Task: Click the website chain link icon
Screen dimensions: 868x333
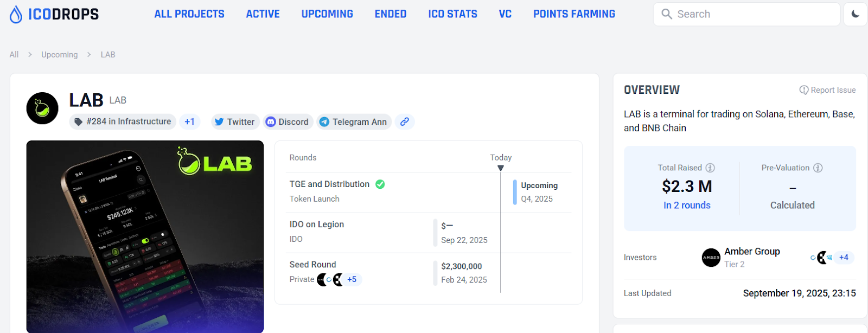Action: click(x=405, y=122)
